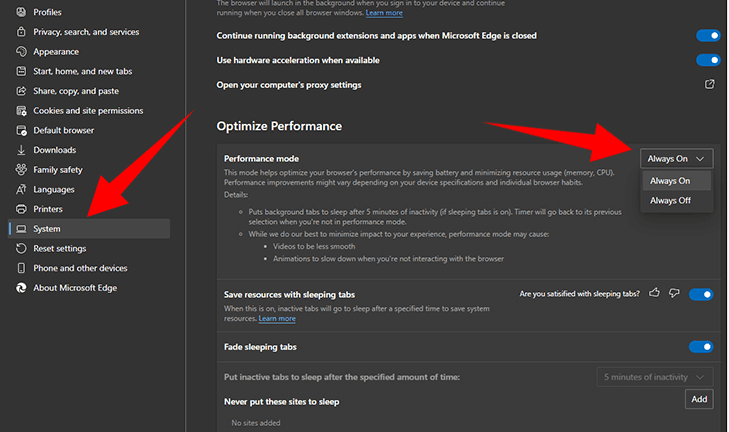The image size is (729, 432).
Task: Click Learn more link under sleeping tabs
Action: click(x=277, y=319)
